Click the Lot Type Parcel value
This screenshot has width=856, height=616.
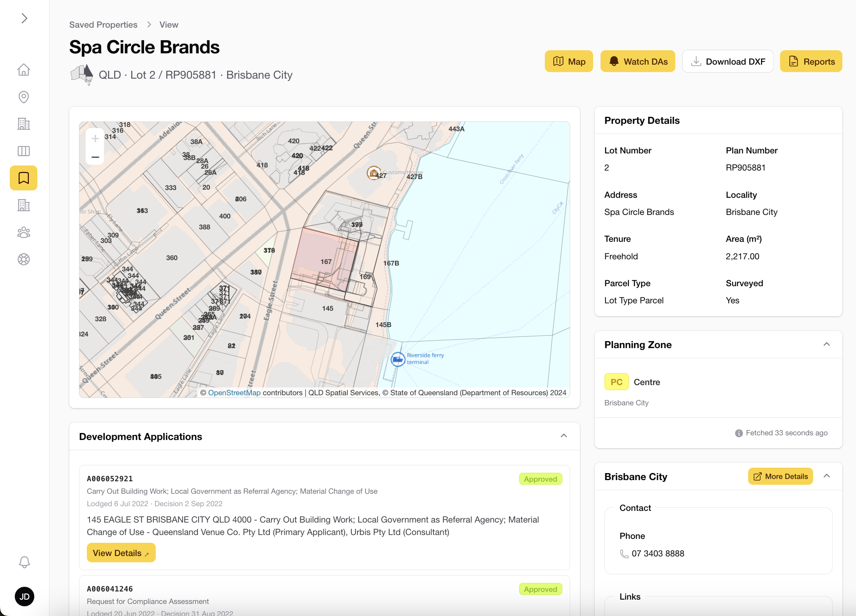coord(634,300)
